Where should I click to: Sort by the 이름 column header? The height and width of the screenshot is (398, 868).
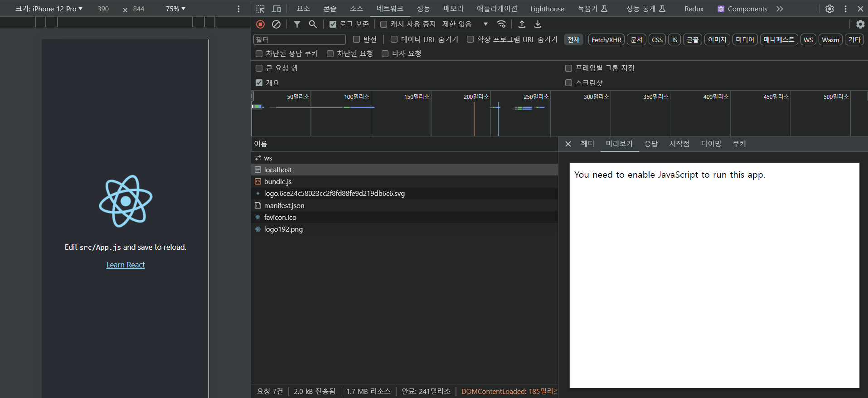pyautogui.click(x=404, y=144)
